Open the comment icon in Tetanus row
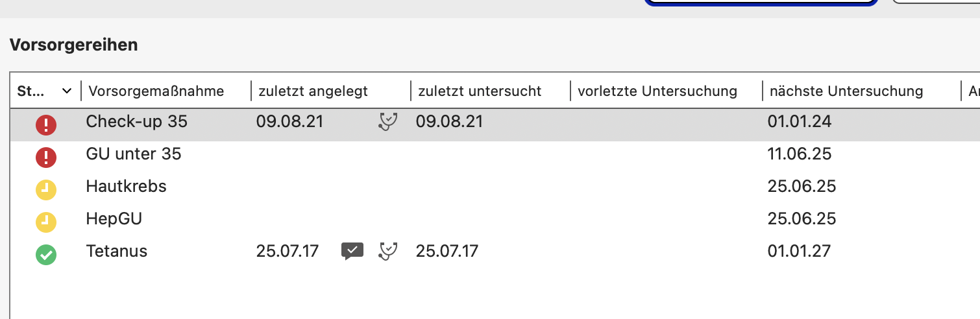980x319 pixels. pyautogui.click(x=352, y=252)
